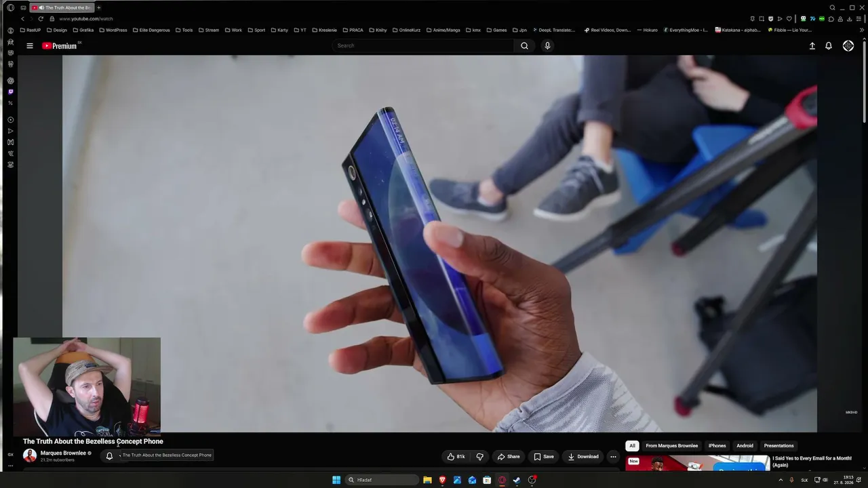
Task: Click the Windows taskbar search box
Action: [x=381, y=480]
